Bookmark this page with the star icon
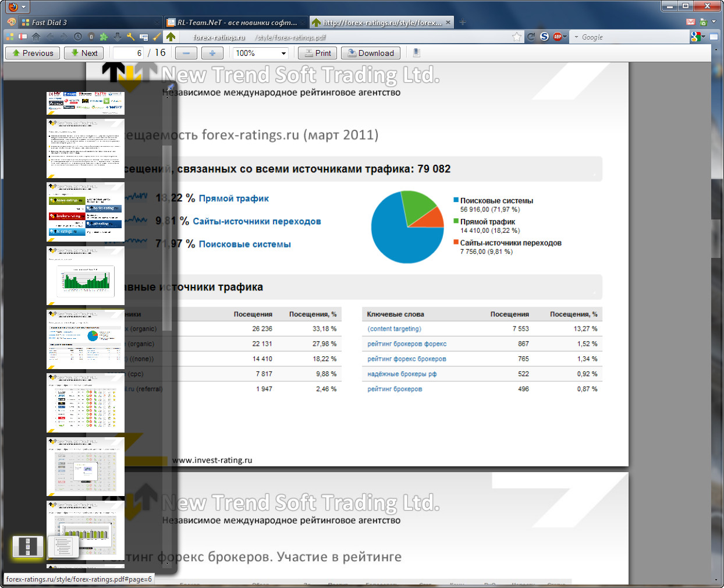The width and height of the screenshot is (724, 588). (516, 37)
